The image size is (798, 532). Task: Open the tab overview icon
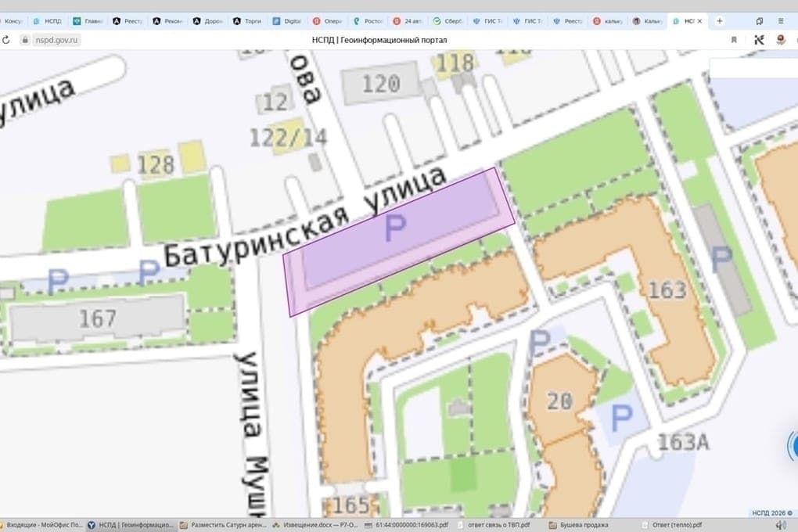click(x=760, y=21)
